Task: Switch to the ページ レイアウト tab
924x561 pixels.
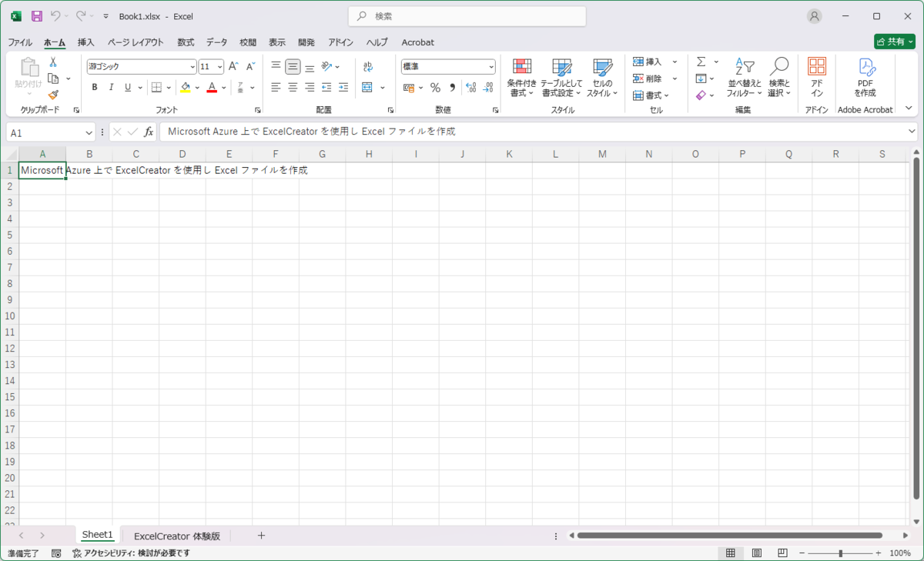Action: (136, 42)
